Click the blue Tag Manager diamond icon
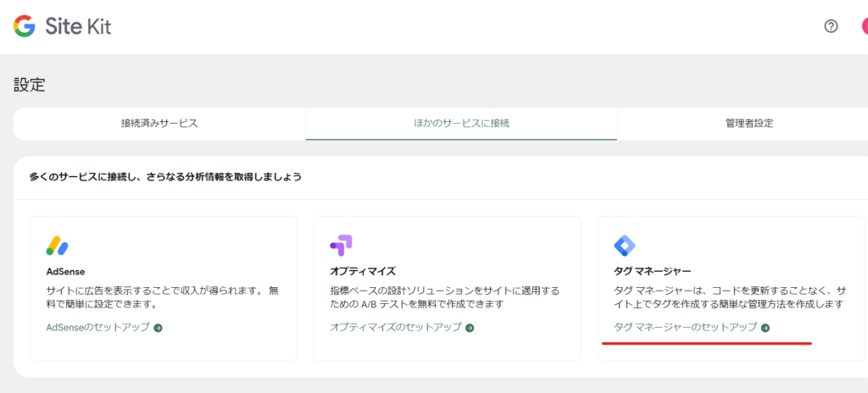The width and height of the screenshot is (868, 393). pos(625,246)
